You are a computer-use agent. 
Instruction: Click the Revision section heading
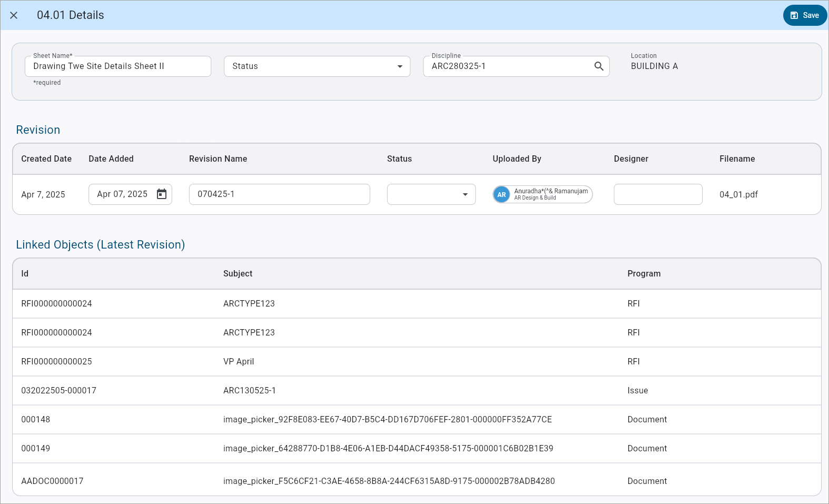tap(38, 130)
